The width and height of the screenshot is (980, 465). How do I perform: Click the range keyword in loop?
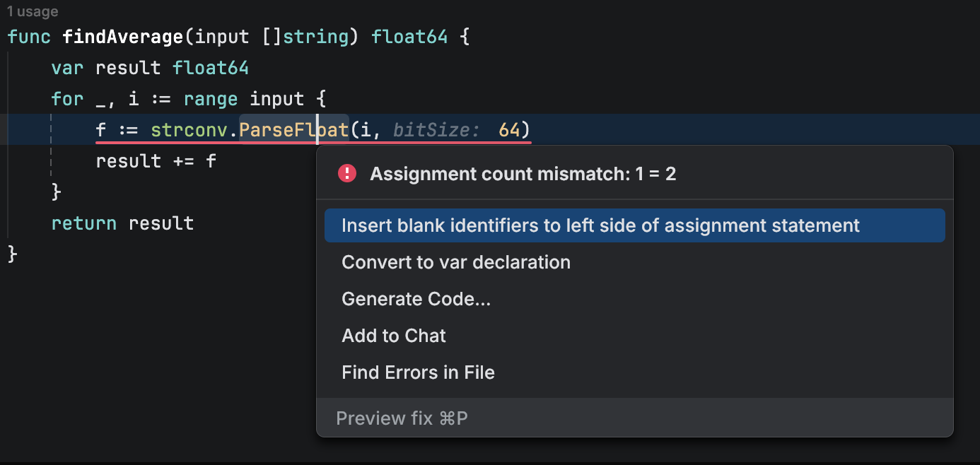coord(211,99)
